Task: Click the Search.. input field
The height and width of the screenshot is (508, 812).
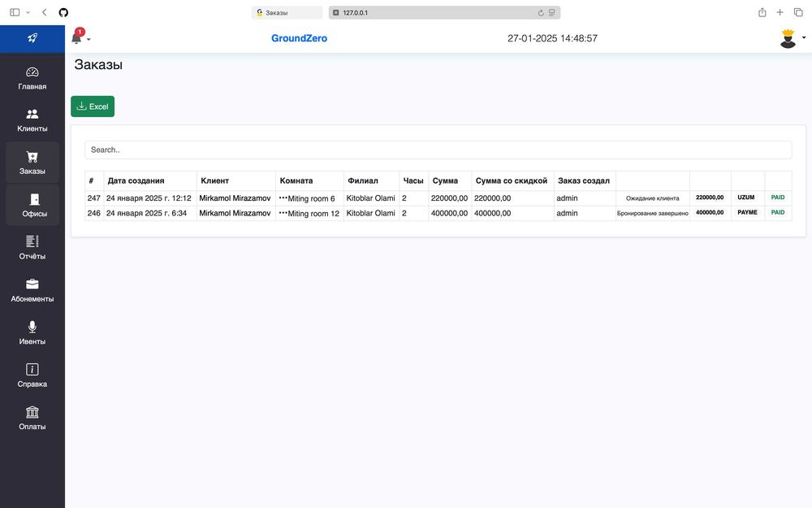Action: (x=438, y=150)
